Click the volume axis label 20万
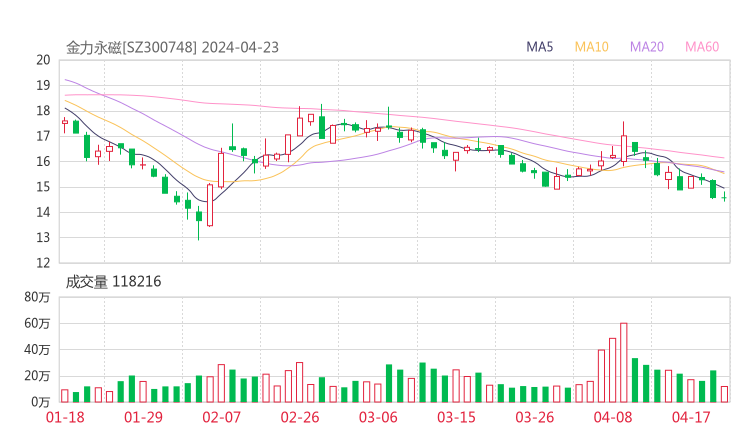This screenshot has width=740, height=440. [x=37, y=376]
